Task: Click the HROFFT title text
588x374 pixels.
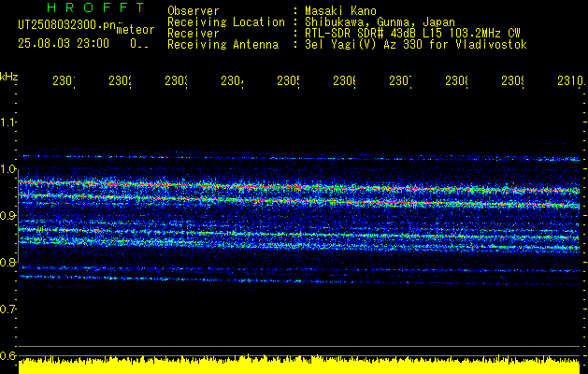Action: pyautogui.click(x=95, y=7)
